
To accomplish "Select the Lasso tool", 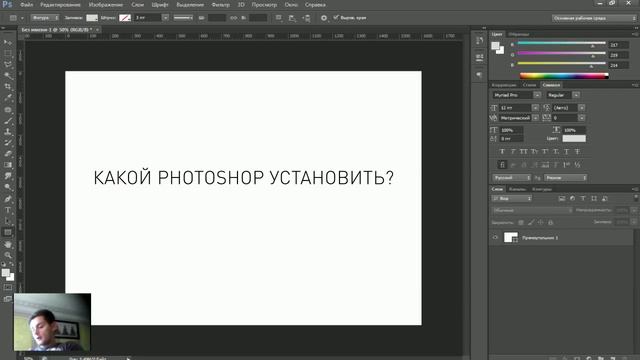I will point(8,64).
